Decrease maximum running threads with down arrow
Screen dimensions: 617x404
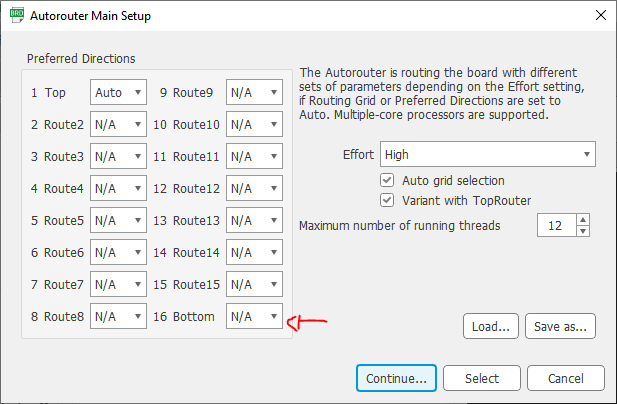583,231
